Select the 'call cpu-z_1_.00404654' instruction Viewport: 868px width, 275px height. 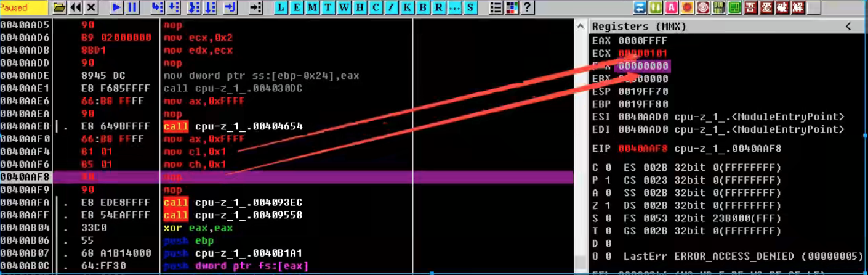tap(233, 126)
